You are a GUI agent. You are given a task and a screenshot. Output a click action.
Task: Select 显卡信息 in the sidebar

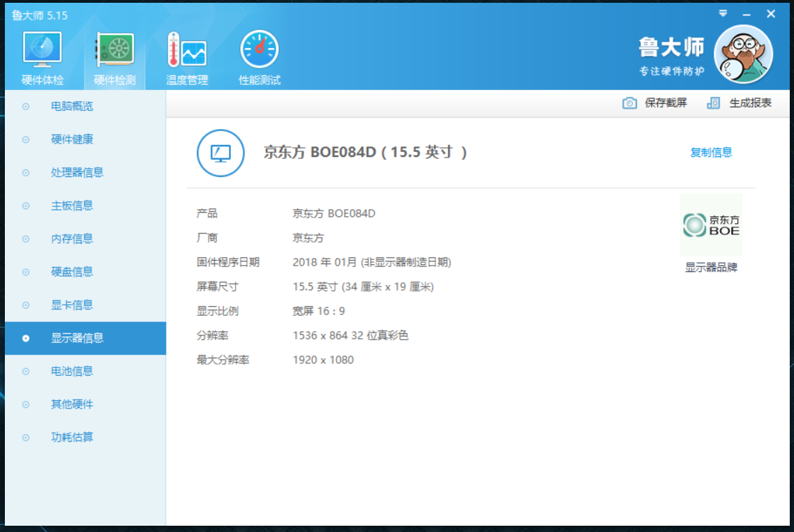coord(86,305)
